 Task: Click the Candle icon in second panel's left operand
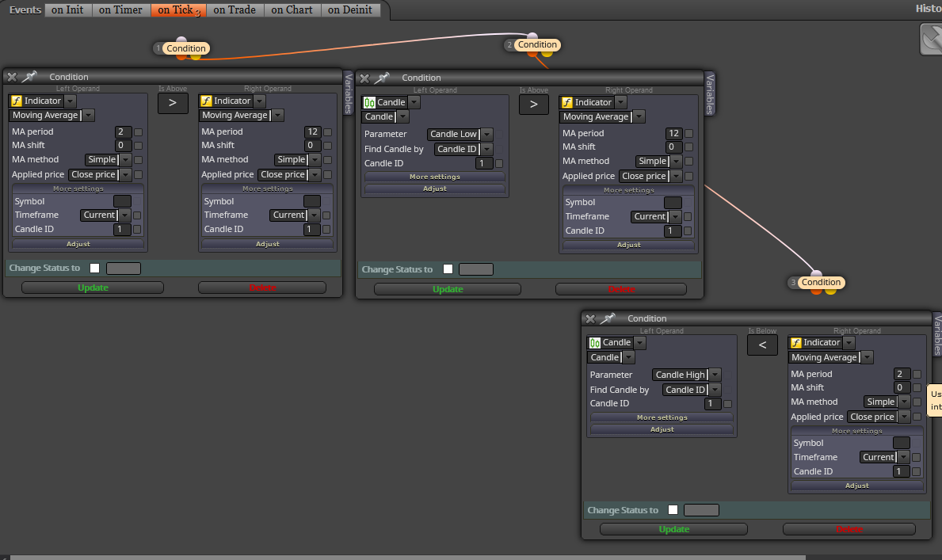tap(369, 103)
